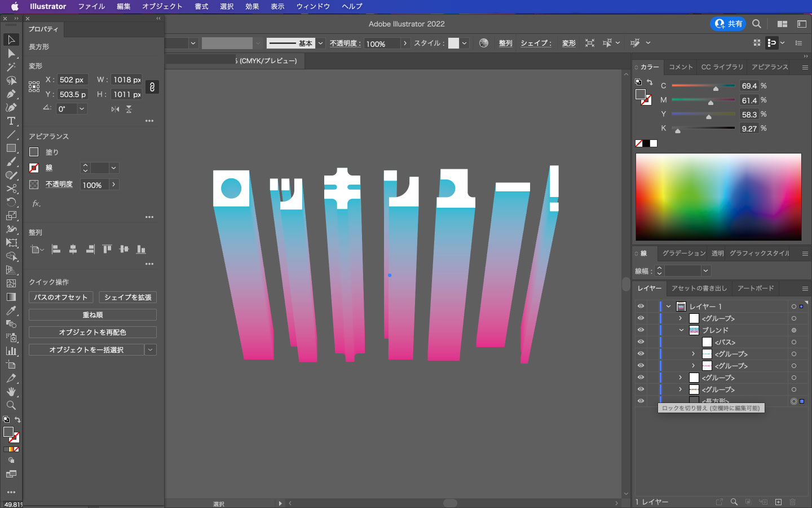Image resolution: width=812 pixels, height=508 pixels.
Task: Edit the X position field in Transform
Action: point(73,80)
